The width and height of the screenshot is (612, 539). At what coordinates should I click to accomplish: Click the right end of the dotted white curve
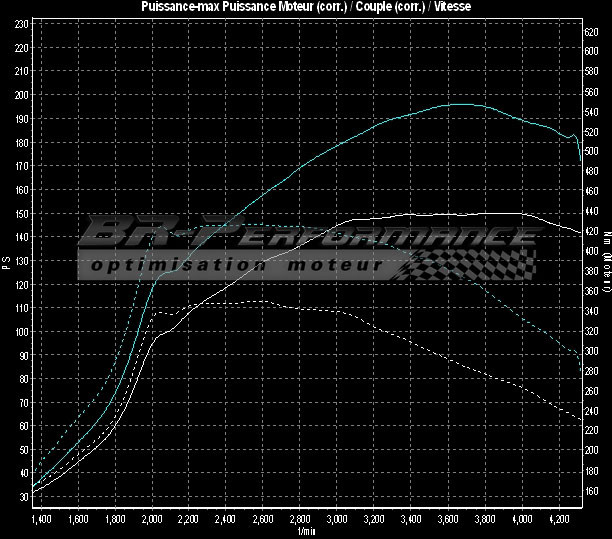(x=580, y=418)
